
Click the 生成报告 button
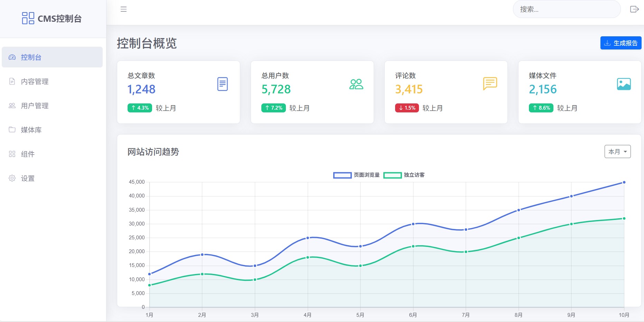(620, 43)
